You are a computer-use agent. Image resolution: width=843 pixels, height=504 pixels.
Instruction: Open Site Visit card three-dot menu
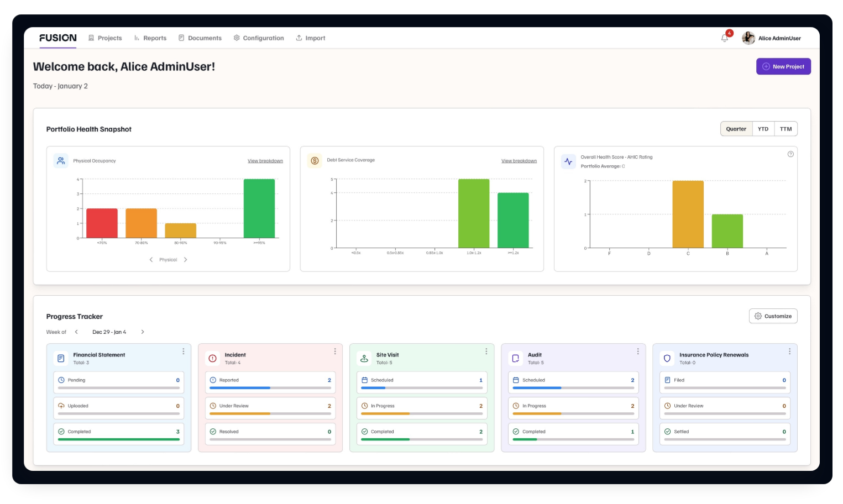(x=486, y=351)
